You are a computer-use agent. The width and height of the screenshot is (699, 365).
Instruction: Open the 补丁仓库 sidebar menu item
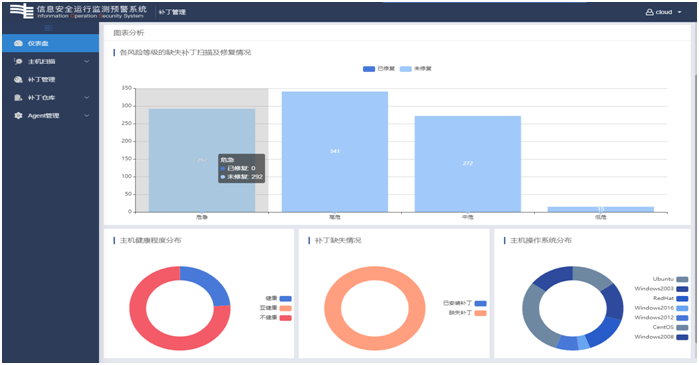coord(50,98)
